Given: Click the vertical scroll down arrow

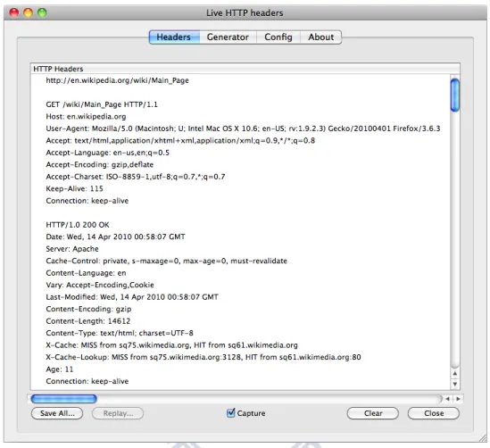Looking at the screenshot, I should pyautogui.click(x=455, y=384).
